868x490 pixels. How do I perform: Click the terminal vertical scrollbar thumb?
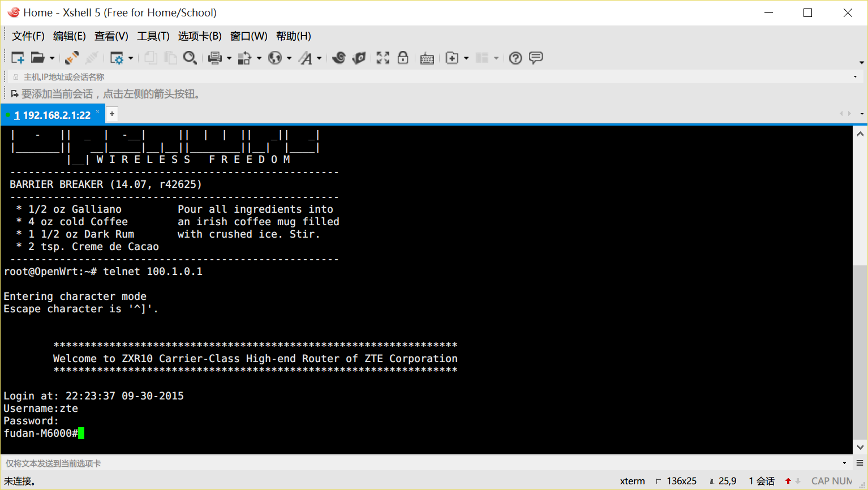[x=860, y=351]
